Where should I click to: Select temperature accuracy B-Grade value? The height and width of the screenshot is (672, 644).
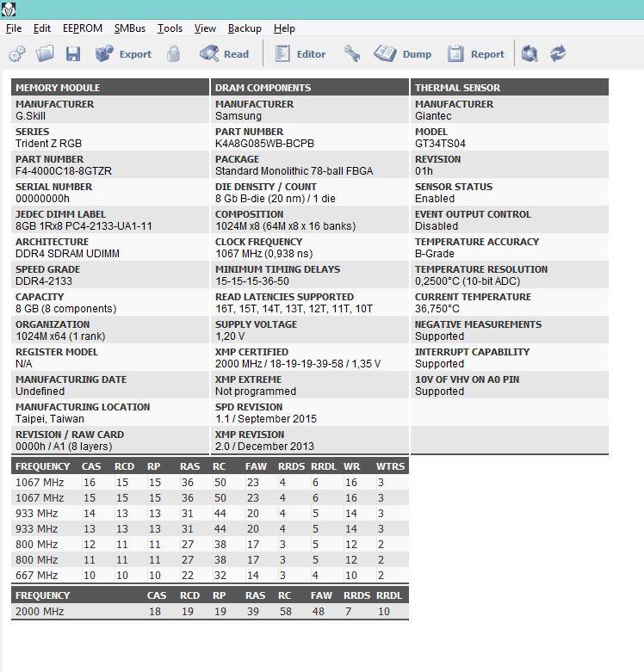(434, 254)
